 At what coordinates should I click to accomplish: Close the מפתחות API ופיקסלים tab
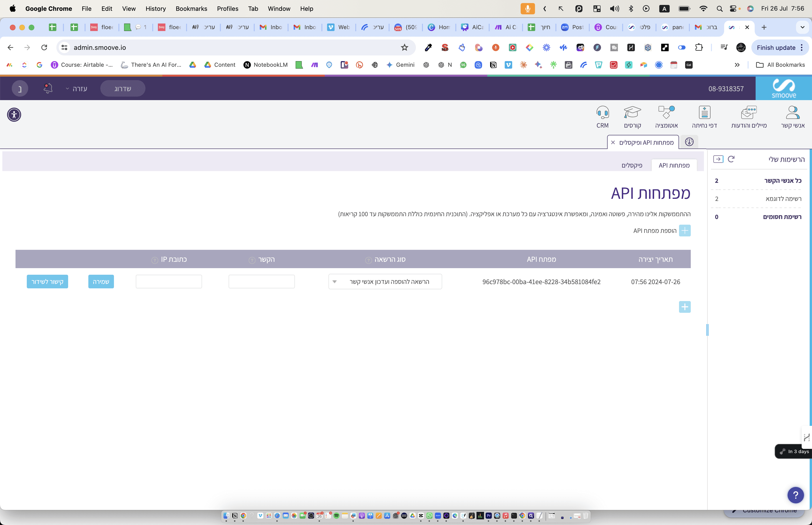(x=613, y=142)
